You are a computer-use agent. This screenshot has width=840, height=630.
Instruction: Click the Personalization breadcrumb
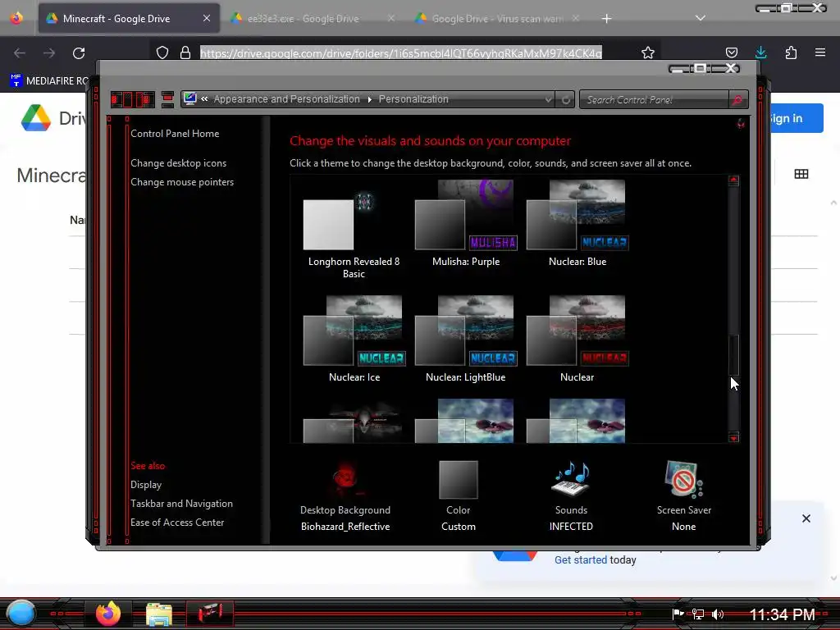(413, 99)
